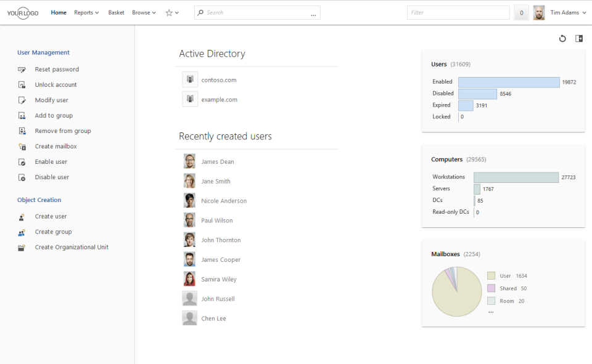Open the collapse side panel icon
The width and height of the screenshot is (592, 364).
578,38
